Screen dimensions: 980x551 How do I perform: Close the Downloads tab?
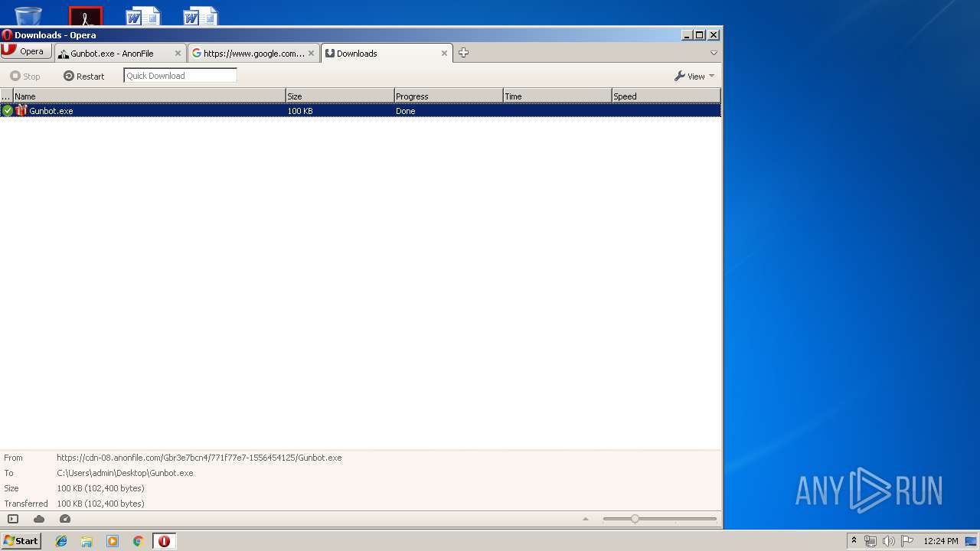tap(444, 54)
